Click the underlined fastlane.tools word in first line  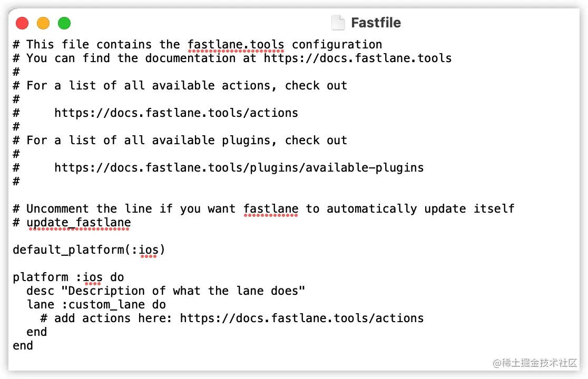(x=236, y=45)
